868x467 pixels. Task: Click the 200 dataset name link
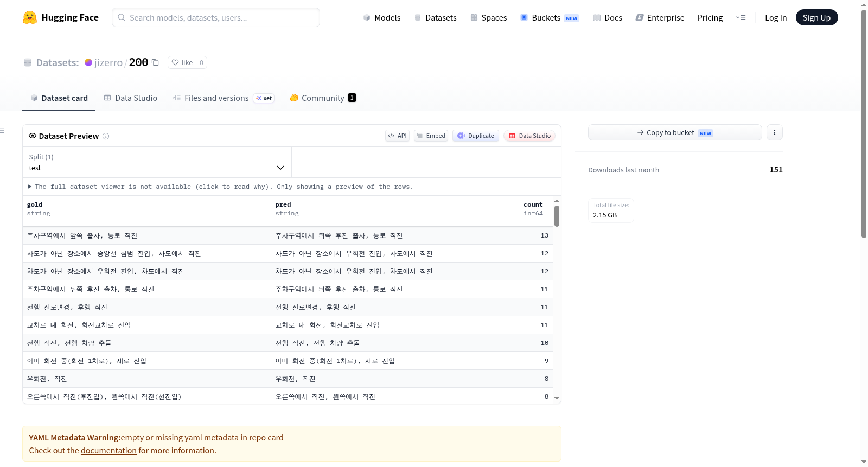138,62
